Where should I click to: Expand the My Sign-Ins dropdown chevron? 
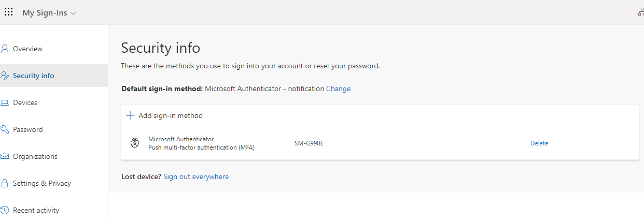click(73, 13)
